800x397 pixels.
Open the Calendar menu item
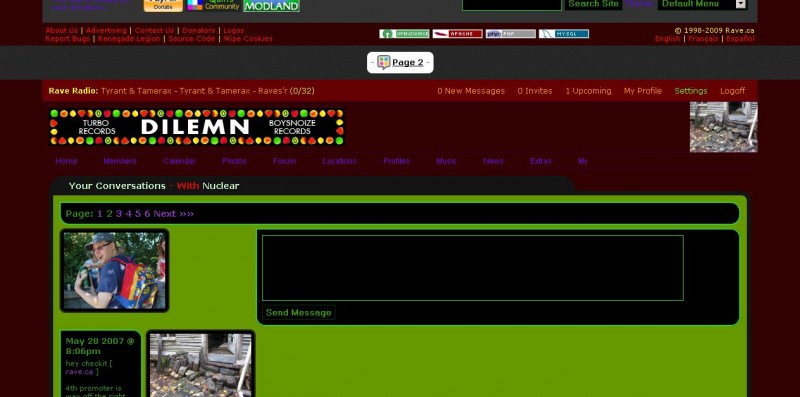[179, 161]
